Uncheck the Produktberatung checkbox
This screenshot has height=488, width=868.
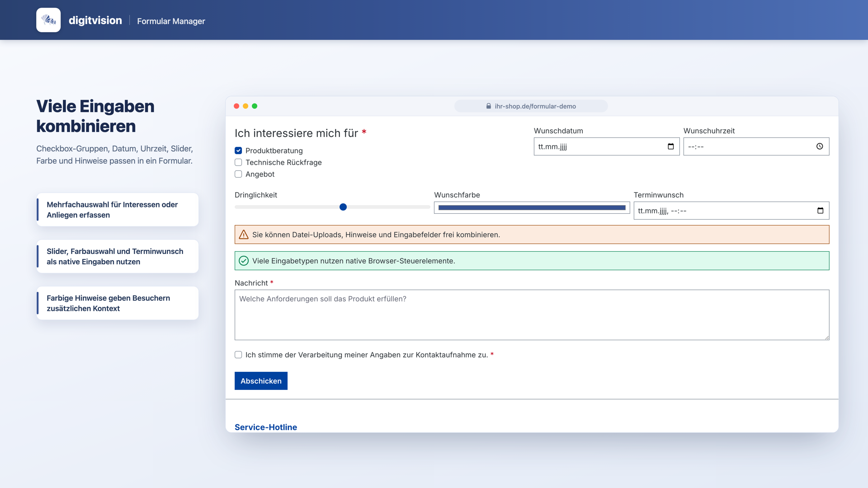coord(238,150)
